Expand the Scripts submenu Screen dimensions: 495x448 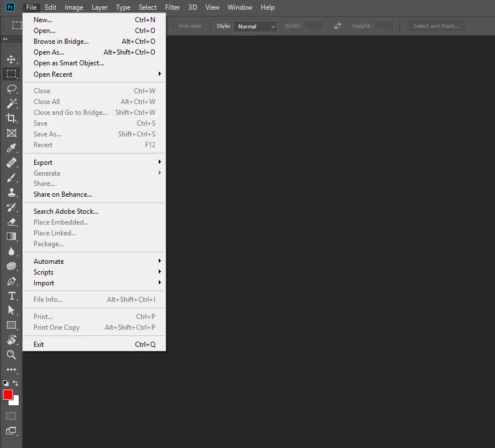click(94, 272)
